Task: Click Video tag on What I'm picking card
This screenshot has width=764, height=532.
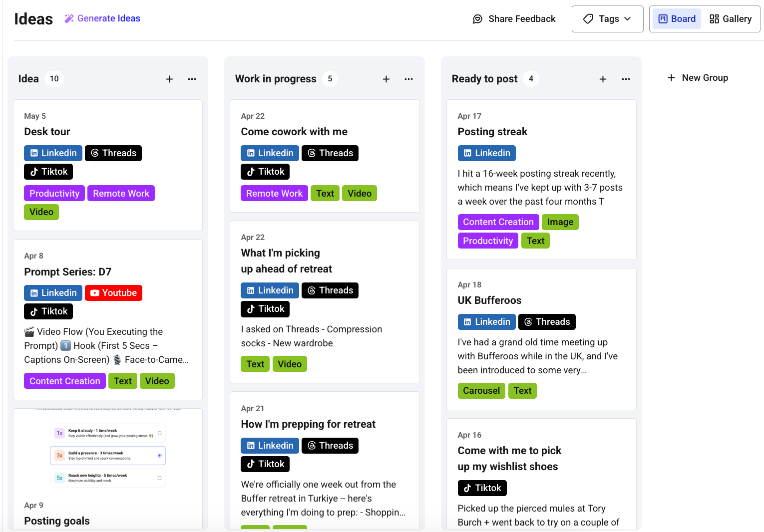Action: tap(290, 364)
